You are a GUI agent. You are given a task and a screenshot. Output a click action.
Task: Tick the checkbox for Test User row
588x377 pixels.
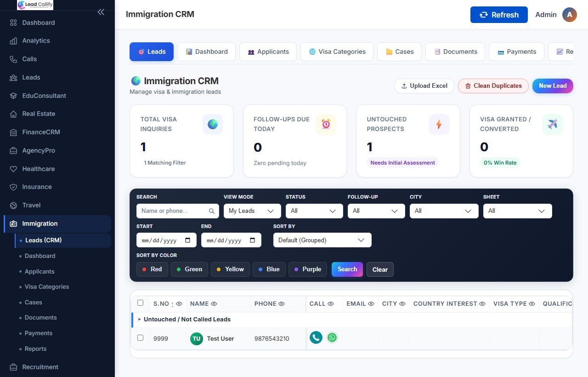141,338
